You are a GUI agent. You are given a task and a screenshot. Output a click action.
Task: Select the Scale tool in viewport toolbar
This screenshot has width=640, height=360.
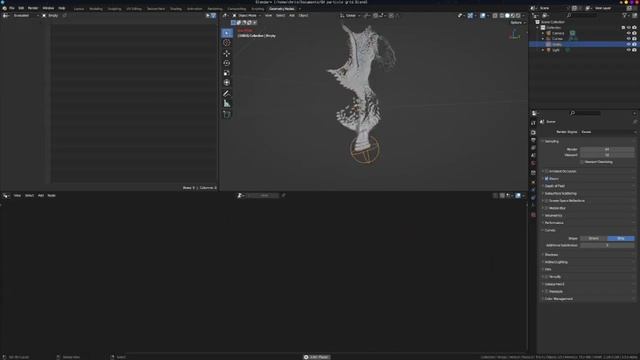(227, 73)
